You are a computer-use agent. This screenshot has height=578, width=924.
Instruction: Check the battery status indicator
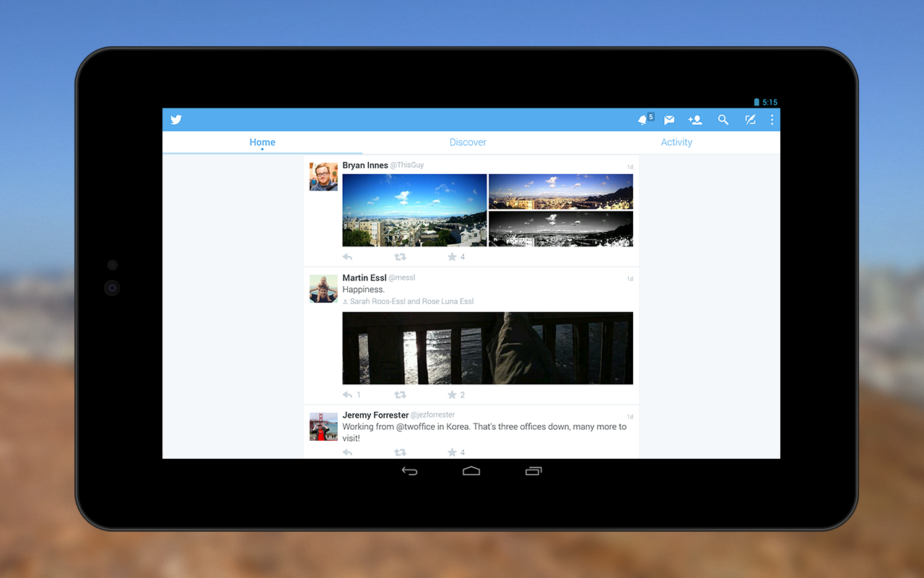coord(758,102)
